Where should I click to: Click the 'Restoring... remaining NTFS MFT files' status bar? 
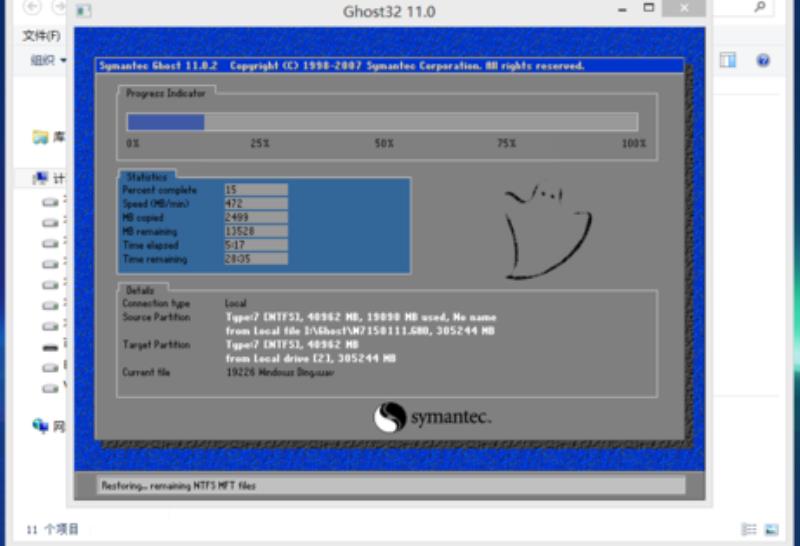point(391,485)
